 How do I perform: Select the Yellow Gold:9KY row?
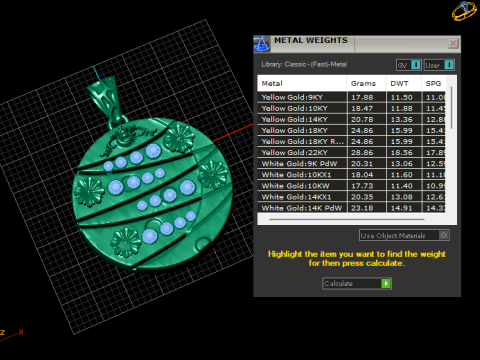[351, 97]
